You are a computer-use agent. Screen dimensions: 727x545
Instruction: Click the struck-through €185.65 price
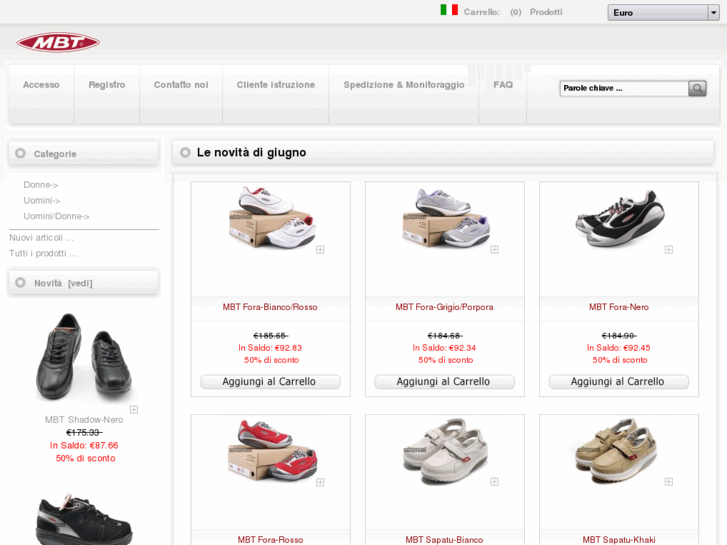(270, 335)
